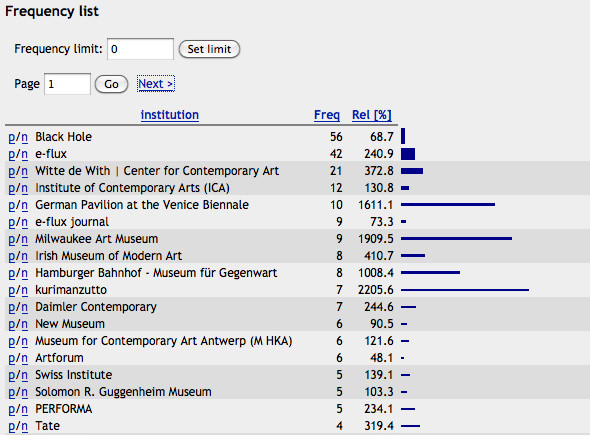Click the frequency value 56 for Black Hole
The image size is (590, 435).
(x=336, y=137)
